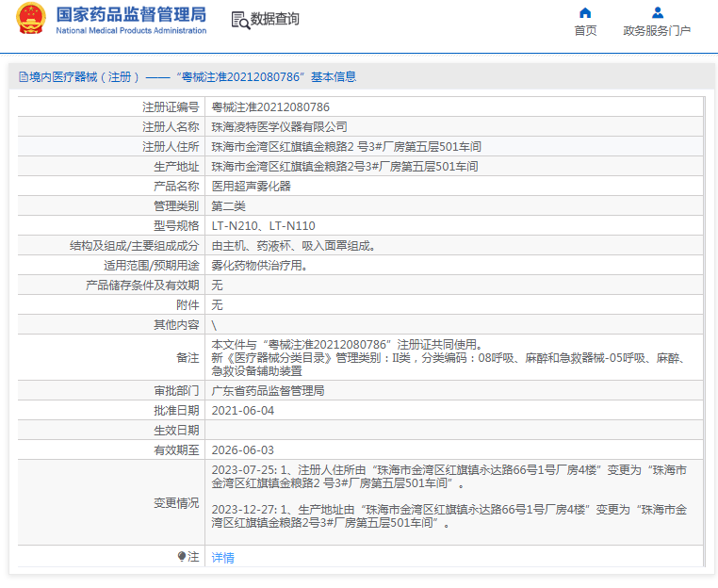This screenshot has height=588, width=718.
Task: Click 由主机、药液杯、吸入面罩组成 text
Action: (x=291, y=246)
